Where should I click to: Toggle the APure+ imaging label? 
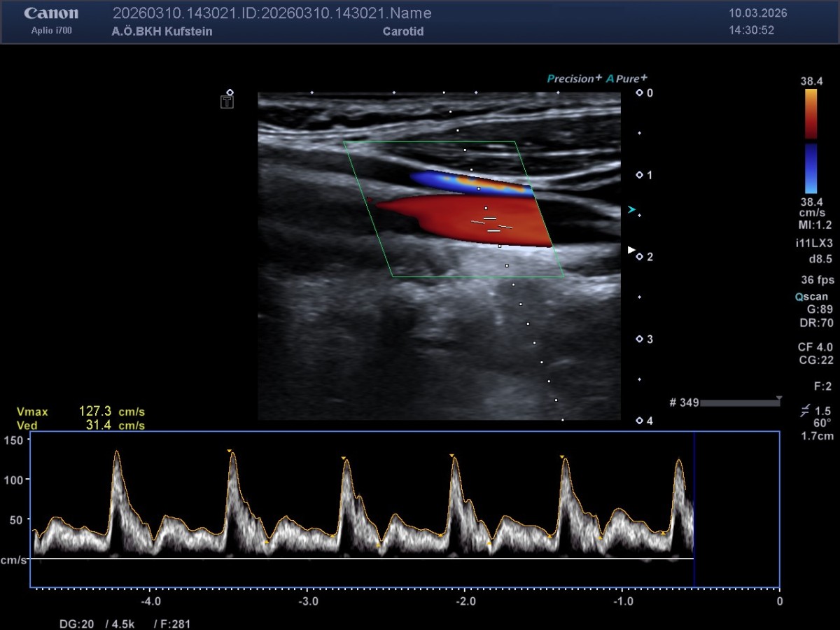[x=626, y=78]
